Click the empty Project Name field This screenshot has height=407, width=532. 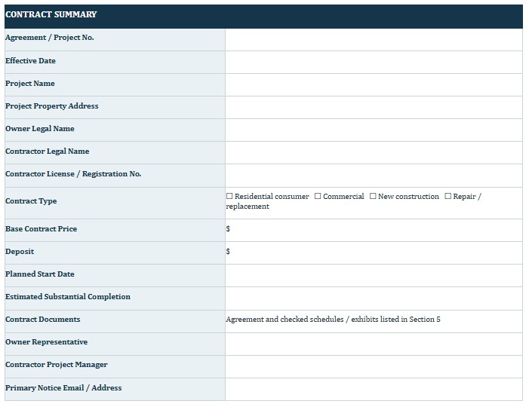(x=374, y=85)
